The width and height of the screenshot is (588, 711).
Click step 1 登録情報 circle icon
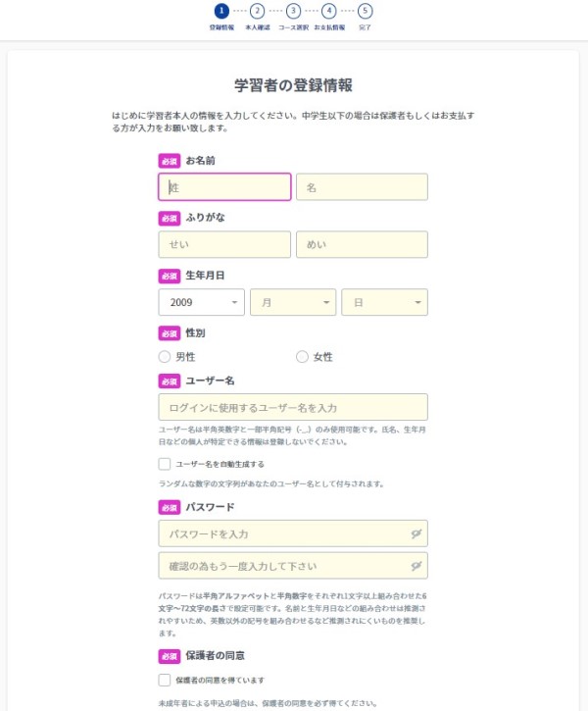(x=221, y=11)
